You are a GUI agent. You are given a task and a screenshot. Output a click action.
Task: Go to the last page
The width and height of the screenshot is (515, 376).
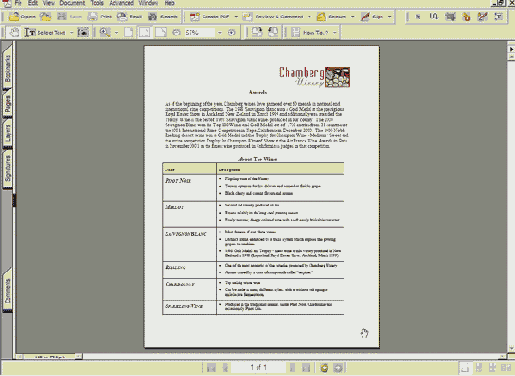(306, 368)
